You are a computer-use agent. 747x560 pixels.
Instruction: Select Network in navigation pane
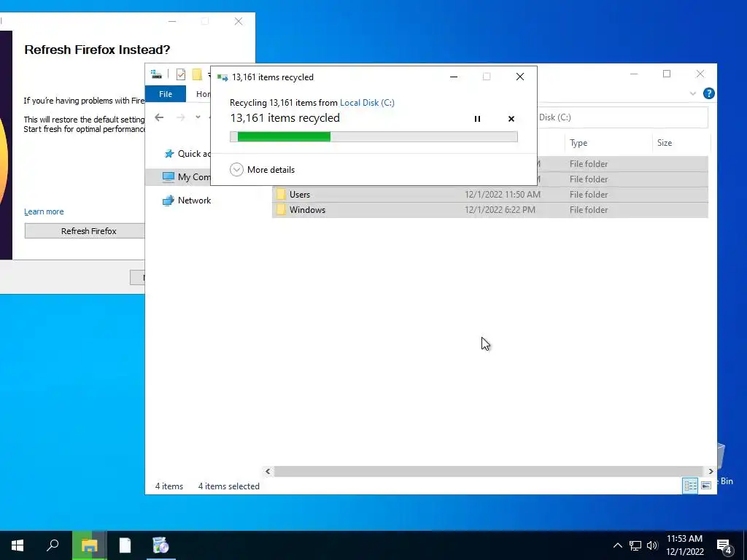coord(187,201)
